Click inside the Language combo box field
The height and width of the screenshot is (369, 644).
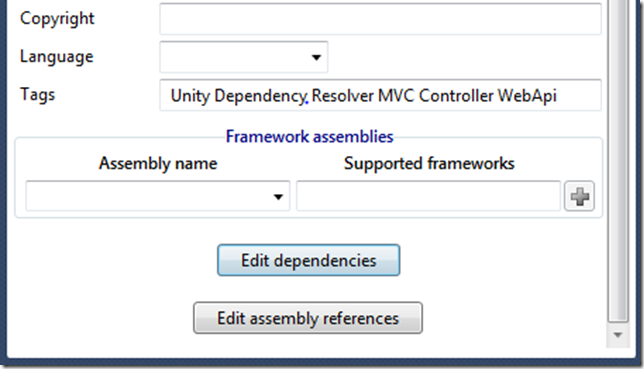click(244, 57)
